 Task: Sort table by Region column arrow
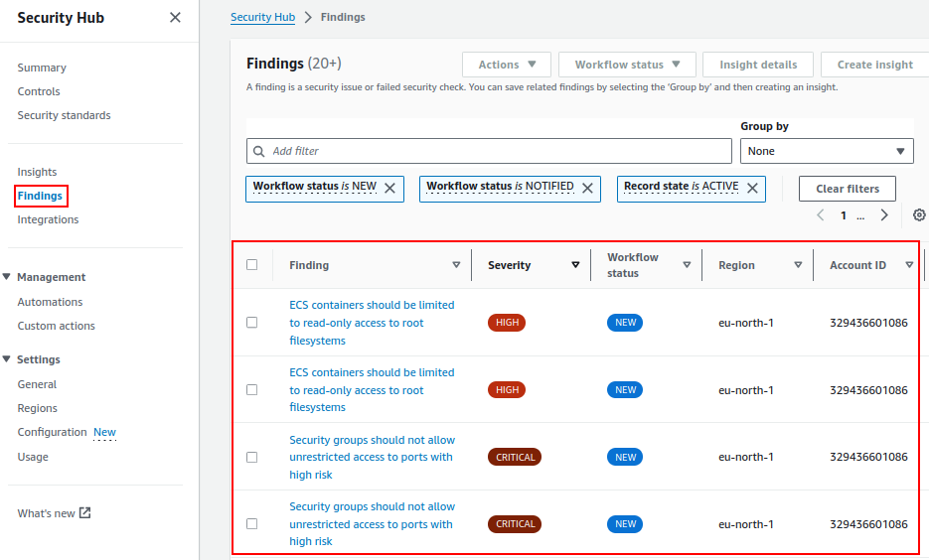click(x=798, y=264)
